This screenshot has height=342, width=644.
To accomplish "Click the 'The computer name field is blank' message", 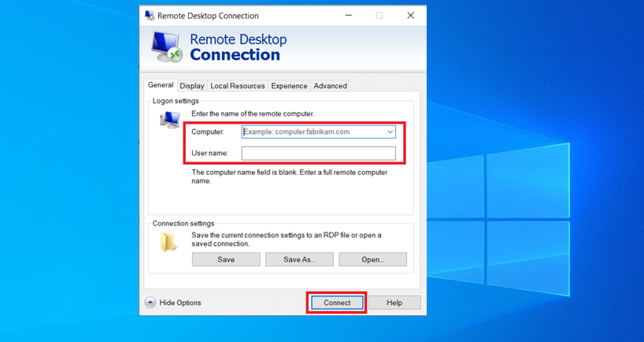I will (290, 177).
